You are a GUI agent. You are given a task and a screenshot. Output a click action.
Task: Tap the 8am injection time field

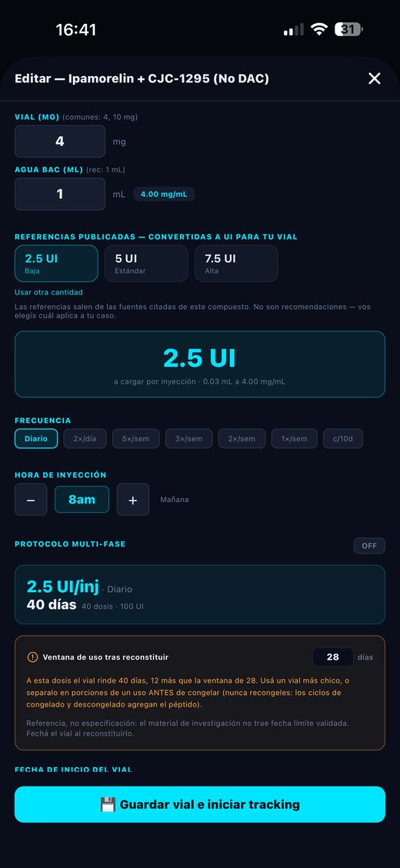(82, 499)
